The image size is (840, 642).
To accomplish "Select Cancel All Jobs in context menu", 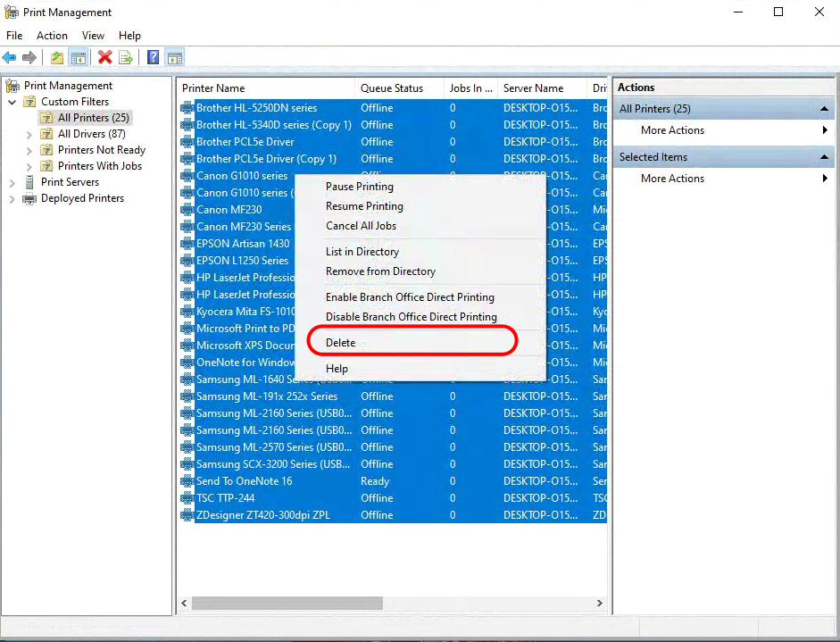I will click(420, 226).
